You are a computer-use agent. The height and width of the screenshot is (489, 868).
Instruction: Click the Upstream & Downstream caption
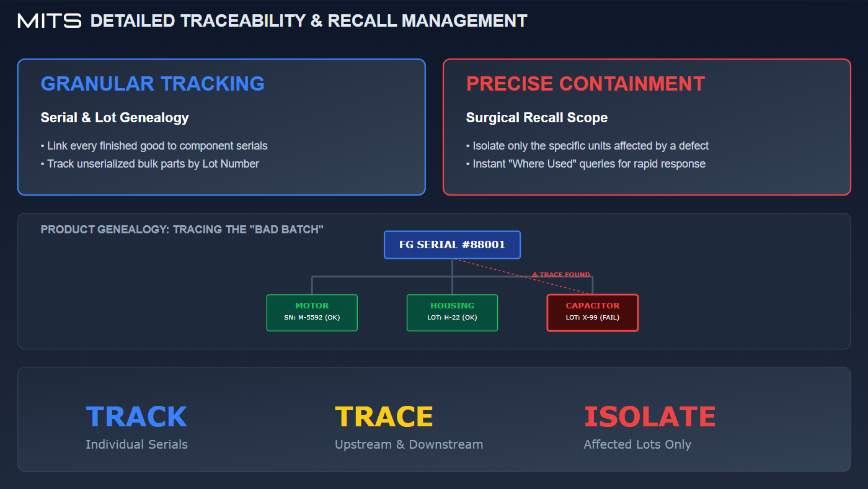tap(409, 445)
